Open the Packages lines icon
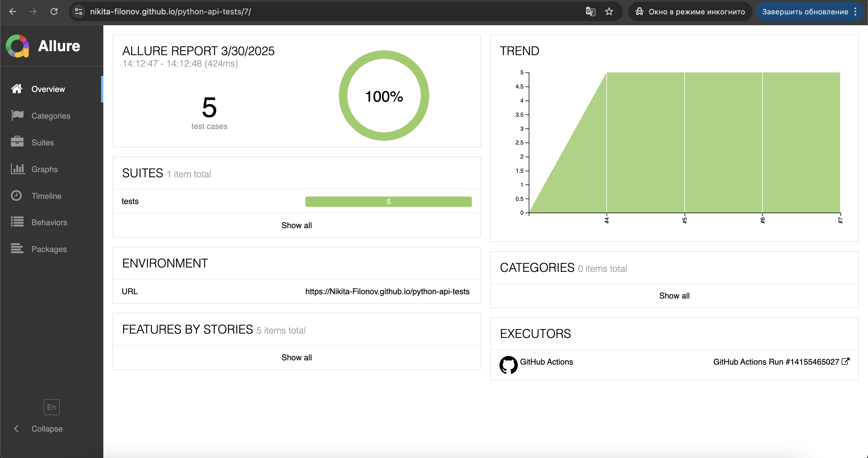 pyautogui.click(x=17, y=249)
